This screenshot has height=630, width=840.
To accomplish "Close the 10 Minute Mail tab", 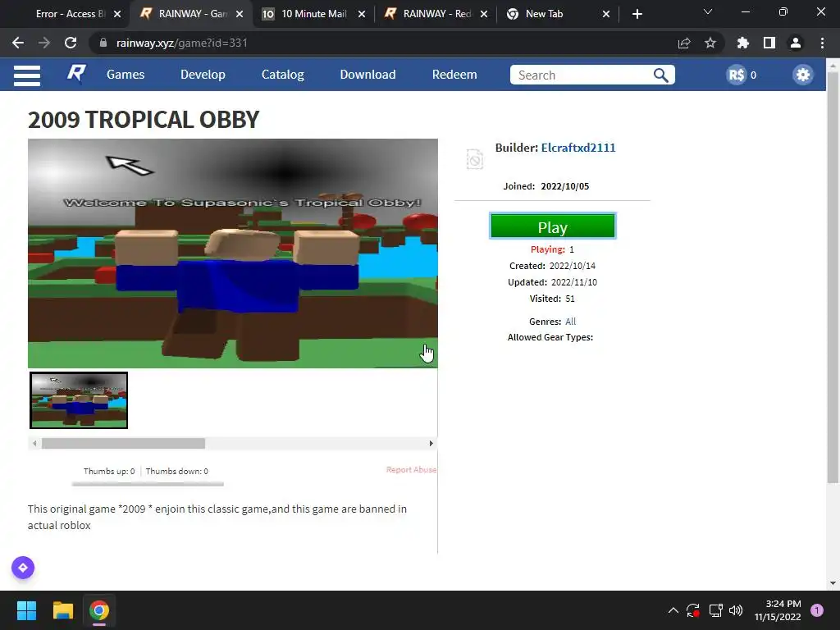I will point(362,15).
